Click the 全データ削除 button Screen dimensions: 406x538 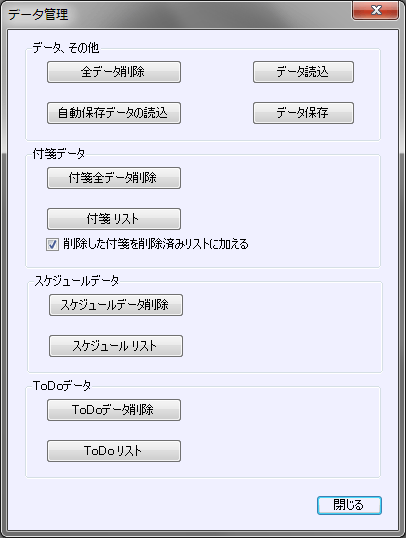pyautogui.click(x=114, y=72)
